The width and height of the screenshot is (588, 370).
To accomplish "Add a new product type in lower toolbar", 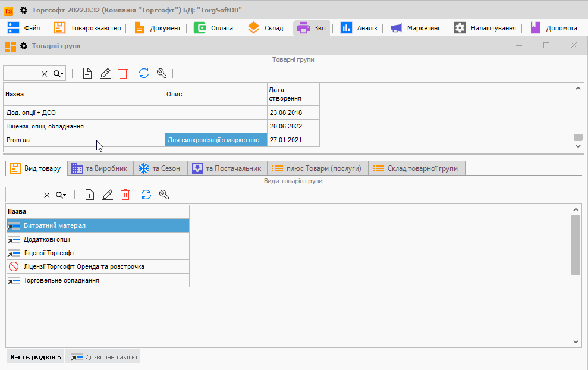I will 90,195.
